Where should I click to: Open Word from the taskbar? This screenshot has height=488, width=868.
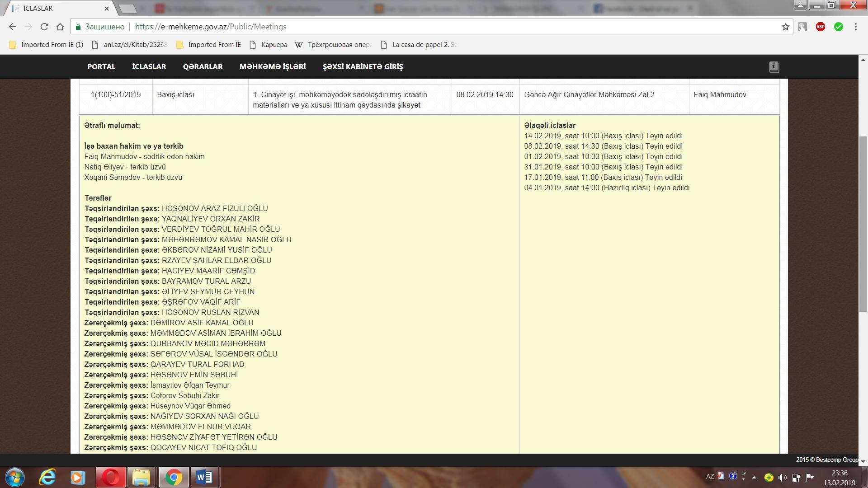tap(204, 477)
